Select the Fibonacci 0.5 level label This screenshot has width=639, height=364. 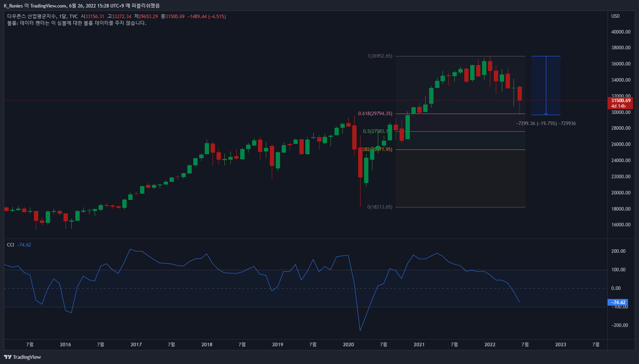(x=376, y=131)
